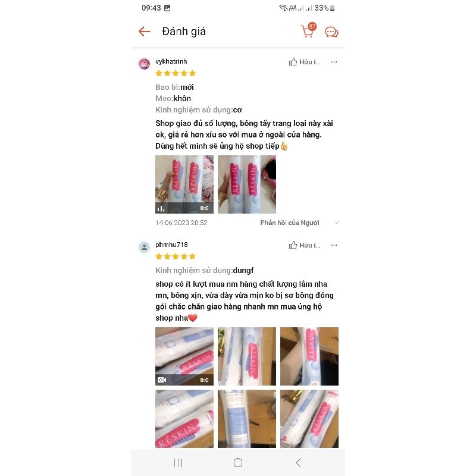Open phmhu718's second photo in top row
476x476 pixels.
pyautogui.click(x=247, y=356)
